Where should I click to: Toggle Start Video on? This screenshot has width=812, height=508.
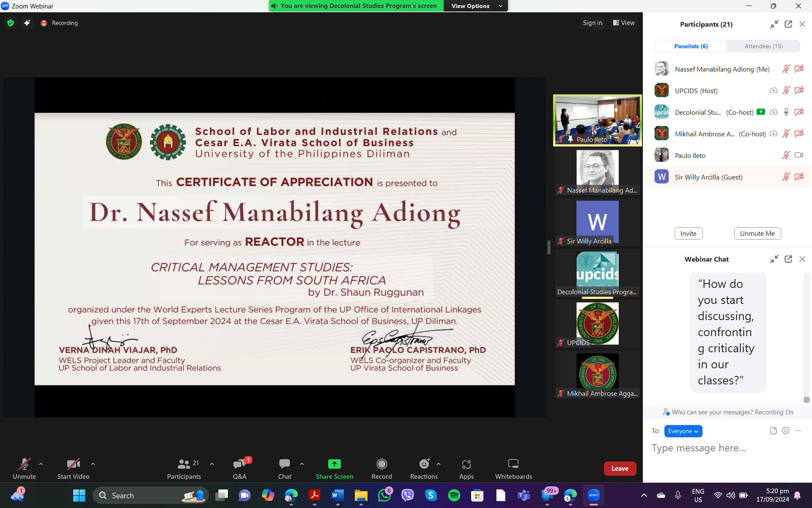click(x=73, y=468)
